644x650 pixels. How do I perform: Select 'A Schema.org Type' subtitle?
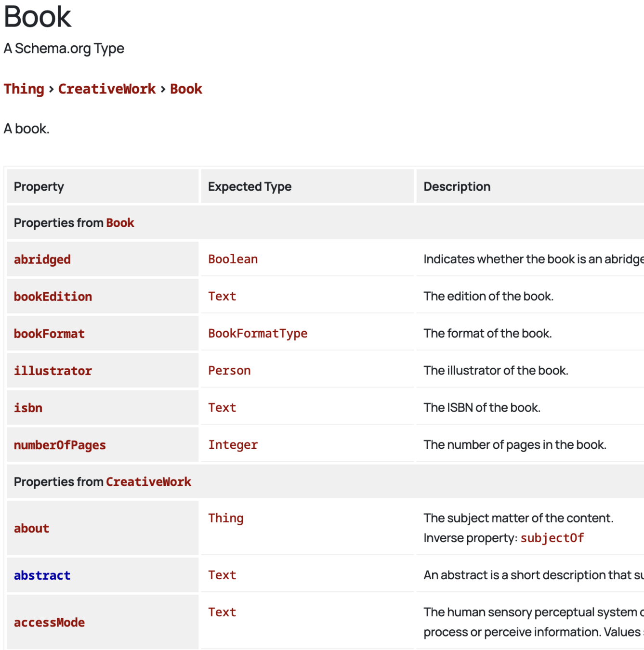click(x=64, y=48)
